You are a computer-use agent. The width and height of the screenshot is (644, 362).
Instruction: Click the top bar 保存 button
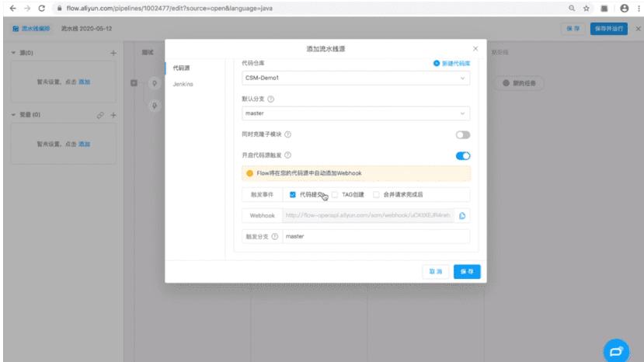(573, 29)
